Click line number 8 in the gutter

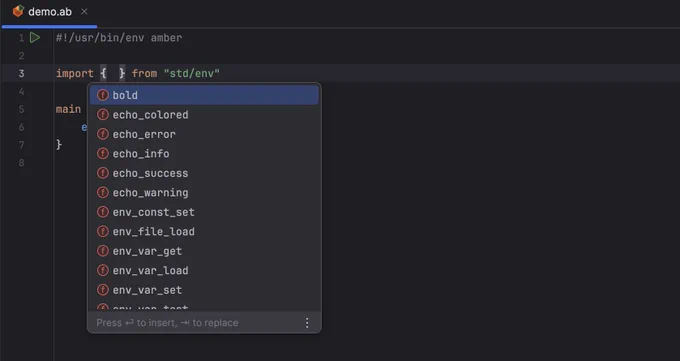click(x=21, y=163)
